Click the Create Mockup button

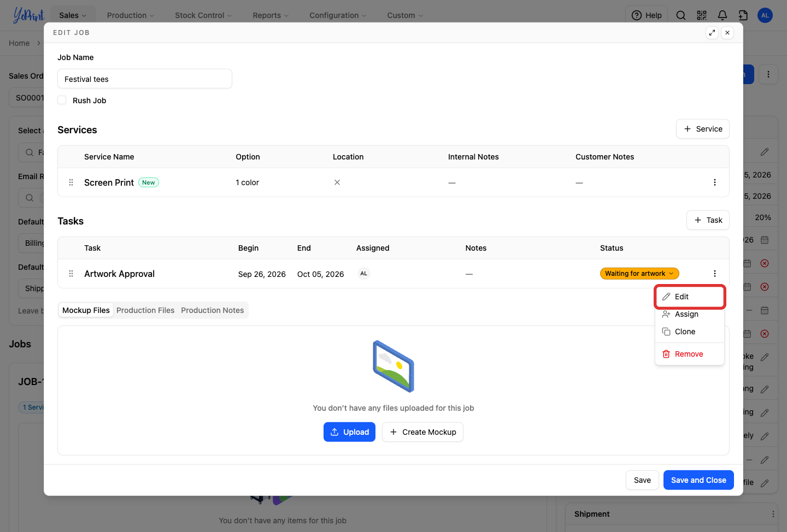(x=422, y=432)
